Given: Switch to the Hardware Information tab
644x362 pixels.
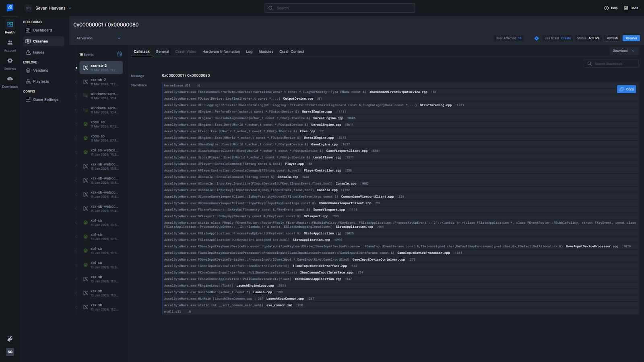Looking at the screenshot, I should pos(221,51).
